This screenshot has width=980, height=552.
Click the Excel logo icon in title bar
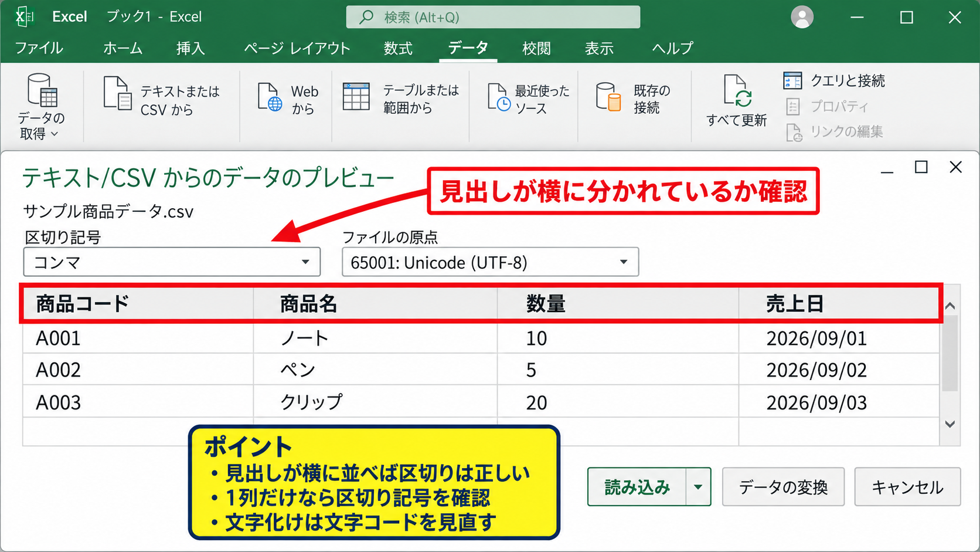click(24, 16)
